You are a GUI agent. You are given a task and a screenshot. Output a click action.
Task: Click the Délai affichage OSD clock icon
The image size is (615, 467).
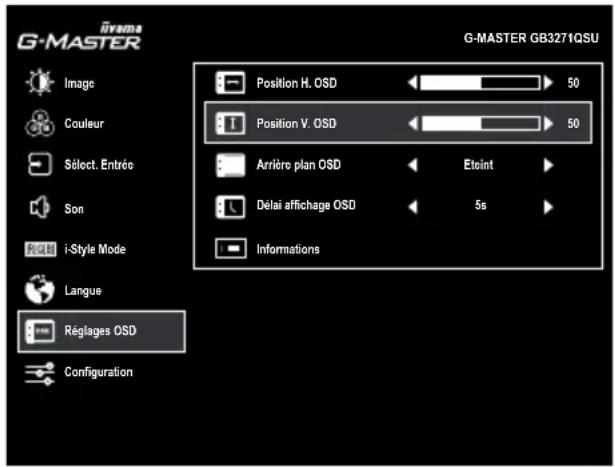tap(230, 207)
